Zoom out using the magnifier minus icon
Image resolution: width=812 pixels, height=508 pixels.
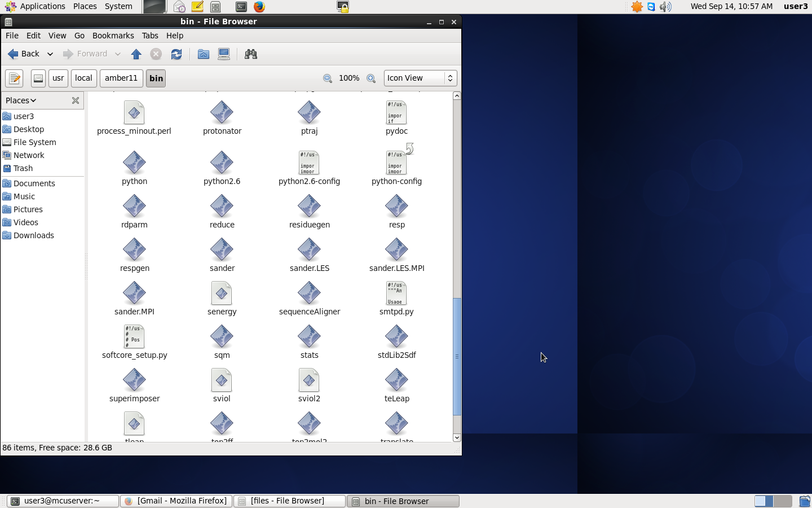327,78
